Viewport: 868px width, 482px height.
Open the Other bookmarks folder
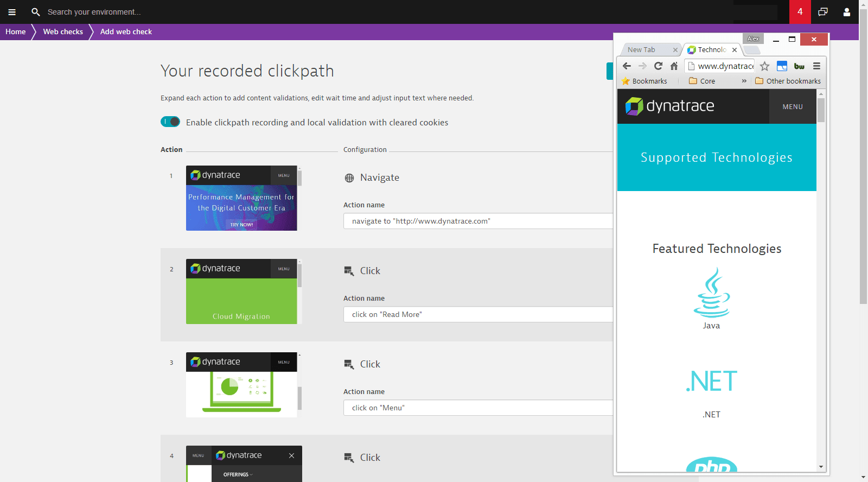point(788,81)
